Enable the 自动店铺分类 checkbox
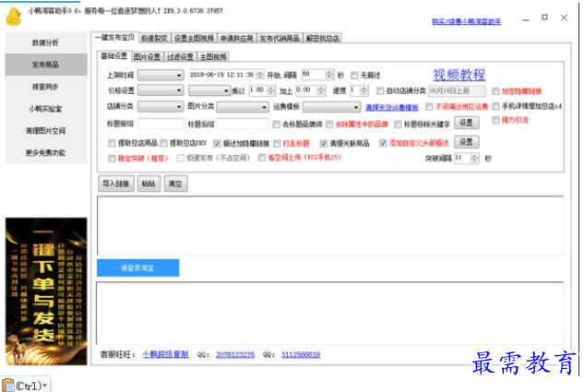584x392 pixels. 380,90
